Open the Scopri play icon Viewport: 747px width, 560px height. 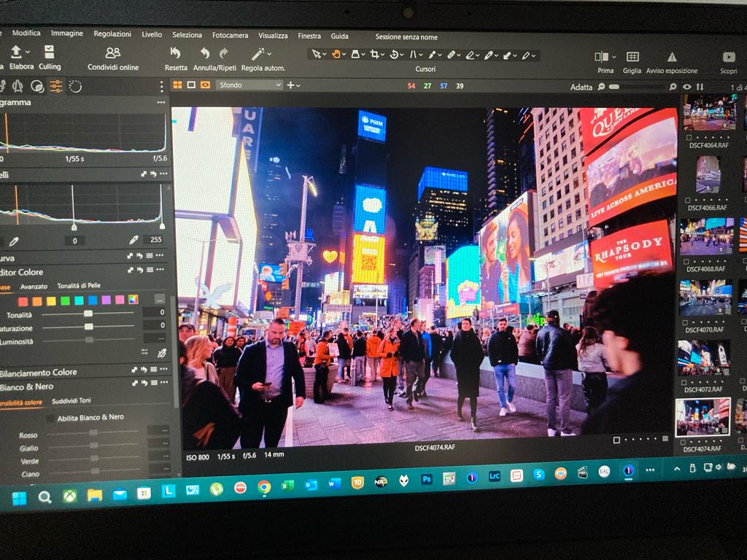[x=729, y=57]
